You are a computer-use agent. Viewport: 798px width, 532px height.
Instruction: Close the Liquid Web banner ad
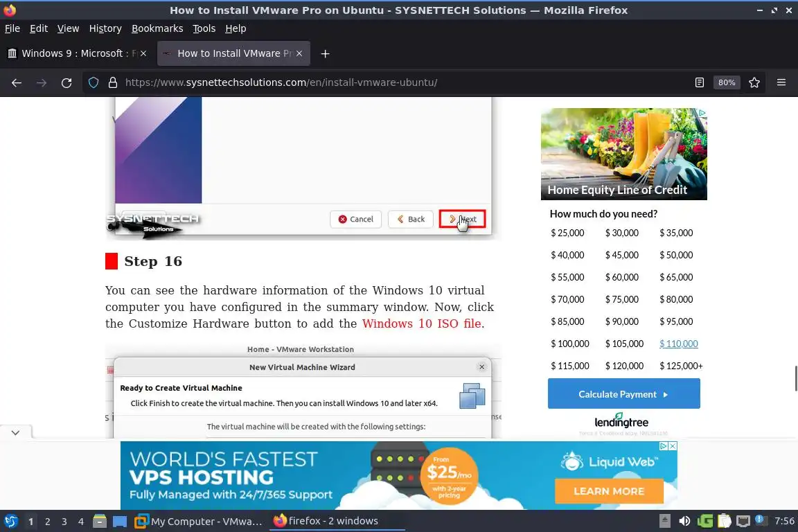pyautogui.click(x=673, y=446)
